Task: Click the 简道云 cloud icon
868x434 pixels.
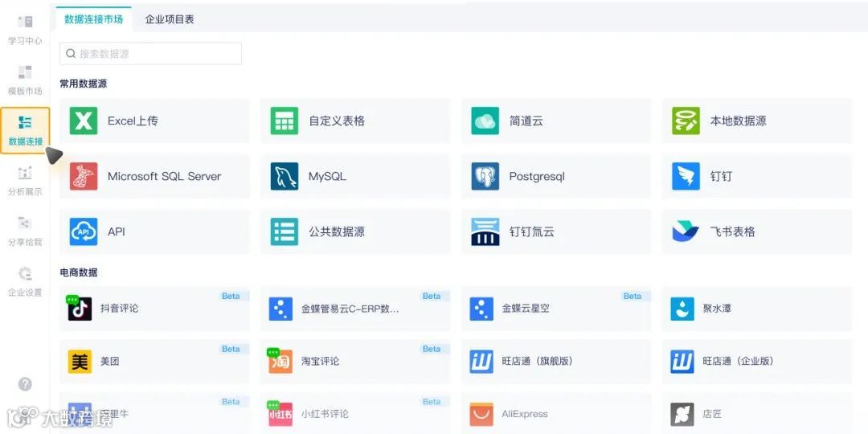Action: 485,121
